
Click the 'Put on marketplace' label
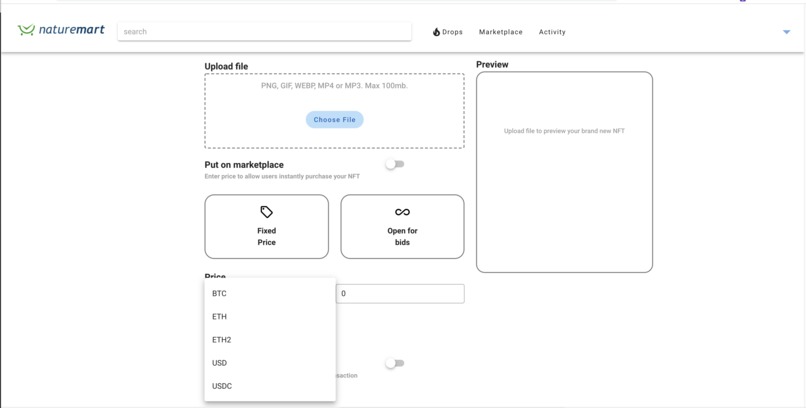tap(244, 165)
